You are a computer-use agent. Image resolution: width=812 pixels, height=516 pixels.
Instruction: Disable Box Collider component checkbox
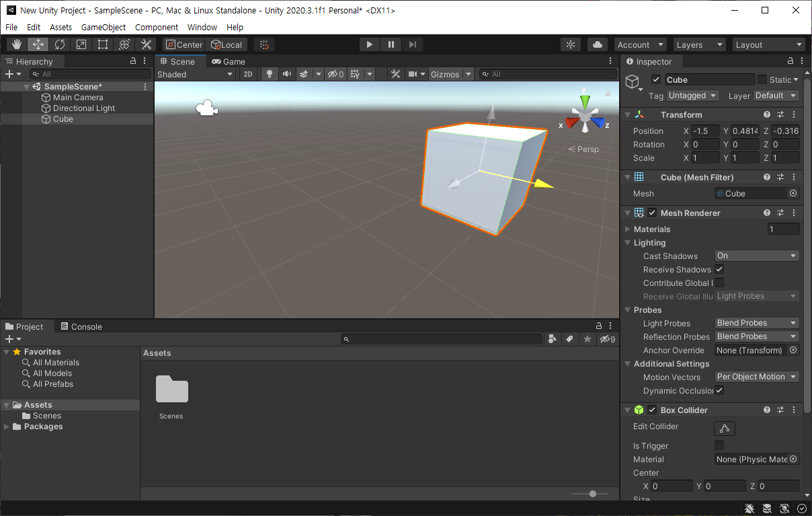(x=652, y=410)
